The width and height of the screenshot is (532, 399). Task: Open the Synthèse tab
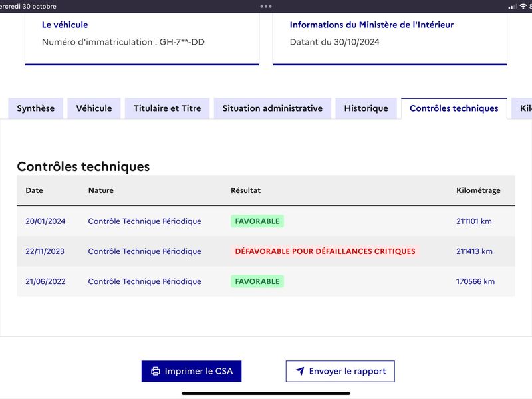tap(36, 108)
